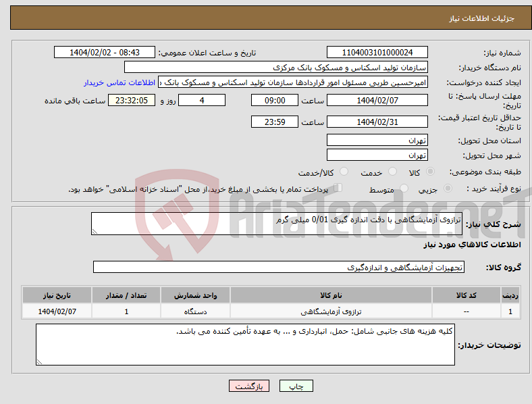
Task: Click the buyer notes textarea
Action: point(245,345)
